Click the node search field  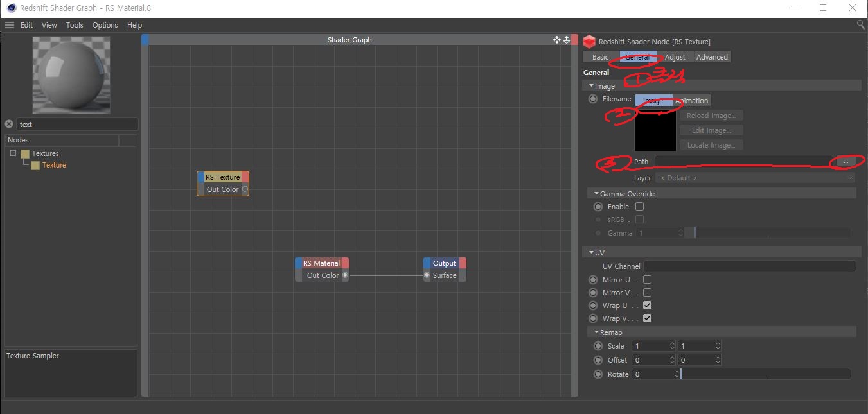coord(77,125)
